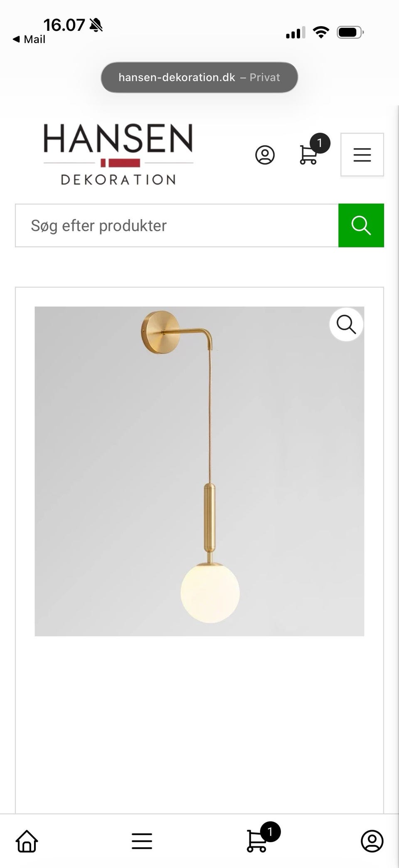Tap the Wi-Fi status icon
The image size is (399, 868).
[321, 32]
